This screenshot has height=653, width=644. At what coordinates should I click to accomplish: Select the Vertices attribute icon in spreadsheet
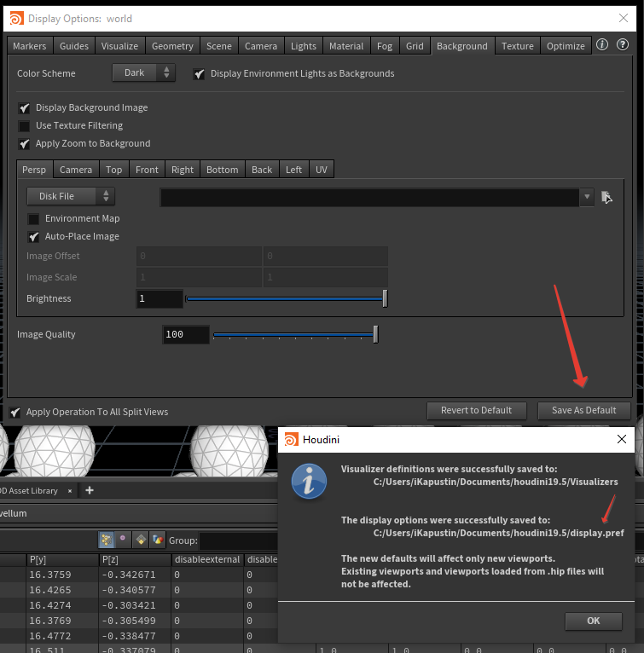point(124,540)
